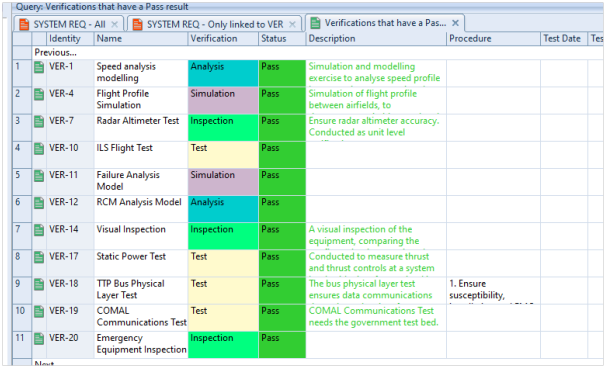Select the 'COMAL Communications Test' name cell

click(141, 317)
